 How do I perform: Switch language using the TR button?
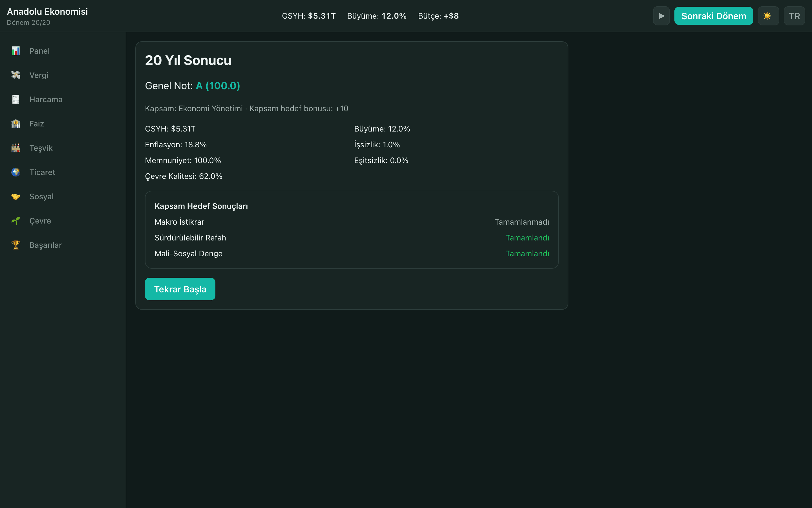tap(794, 16)
